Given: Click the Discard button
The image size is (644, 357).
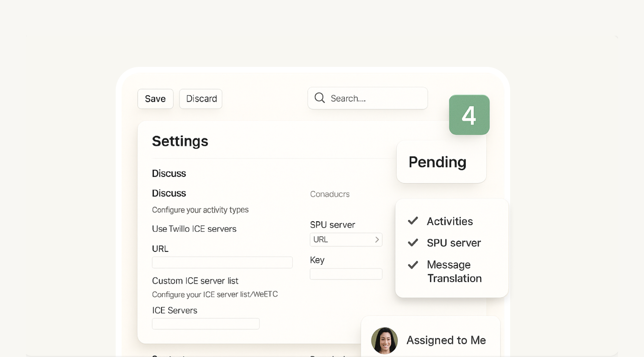Looking at the screenshot, I should coord(201,99).
